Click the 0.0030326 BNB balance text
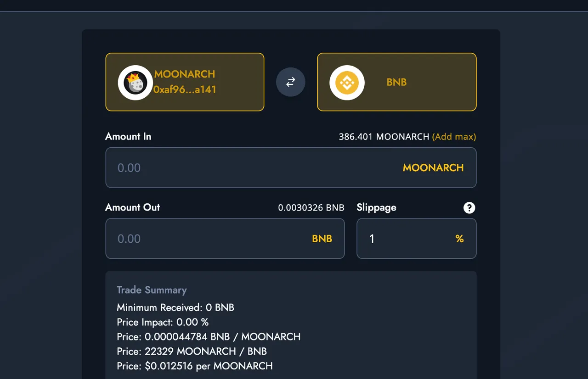This screenshot has height=379, width=588. pyautogui.click(x=311, y=208)
